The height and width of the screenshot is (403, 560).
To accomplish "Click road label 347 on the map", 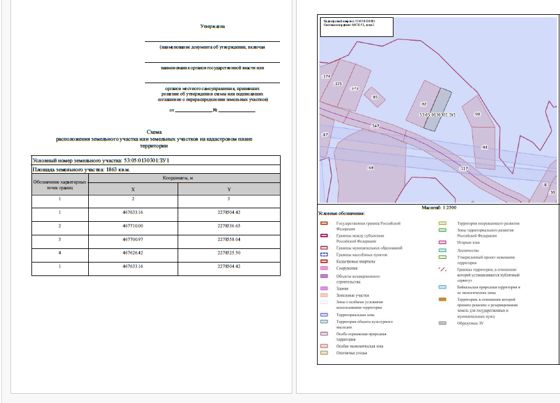I will click(375, 126).
